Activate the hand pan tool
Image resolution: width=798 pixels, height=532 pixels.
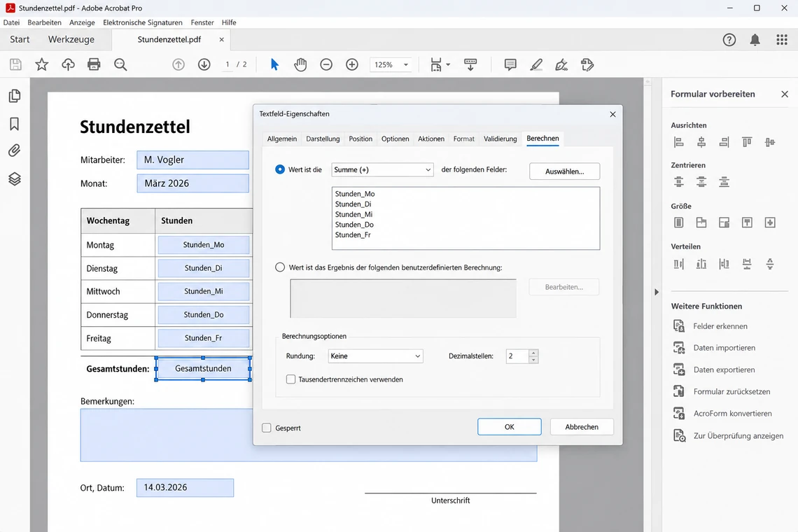pyautogui.click(x=300, y=64)
